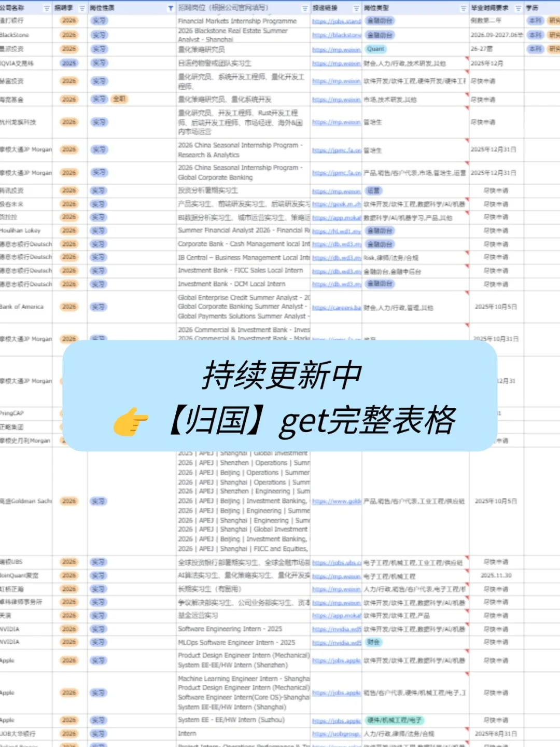This screenshot has height=747, width=560.
Task: Select the 'Houlihan Lokey' company cell
Action: 26,230
